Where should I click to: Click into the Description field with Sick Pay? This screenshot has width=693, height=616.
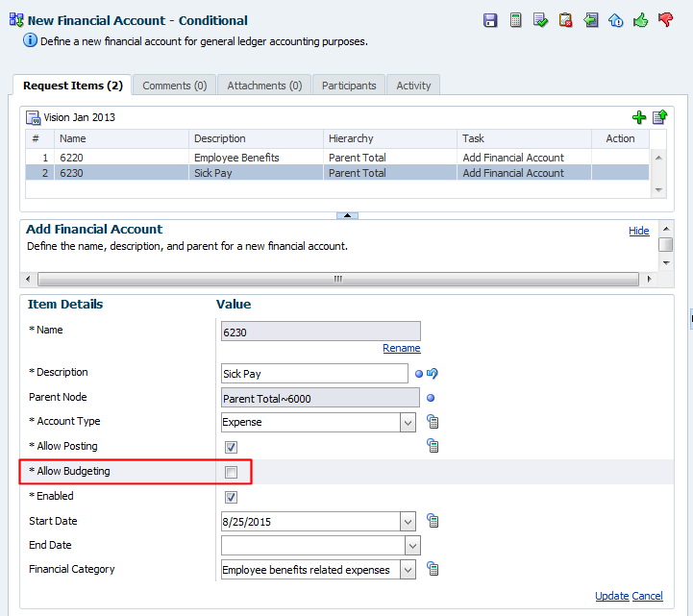point(314,374)
